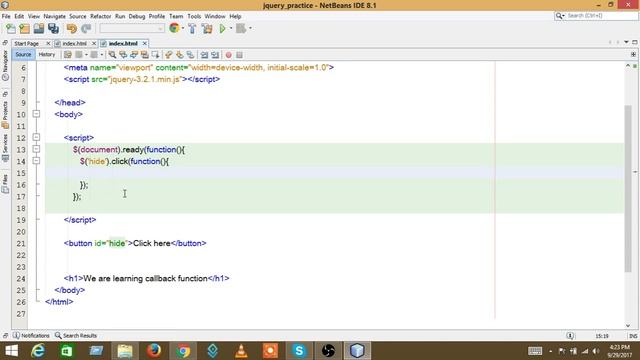Click the Windows Start button

[x=11, y=351]
